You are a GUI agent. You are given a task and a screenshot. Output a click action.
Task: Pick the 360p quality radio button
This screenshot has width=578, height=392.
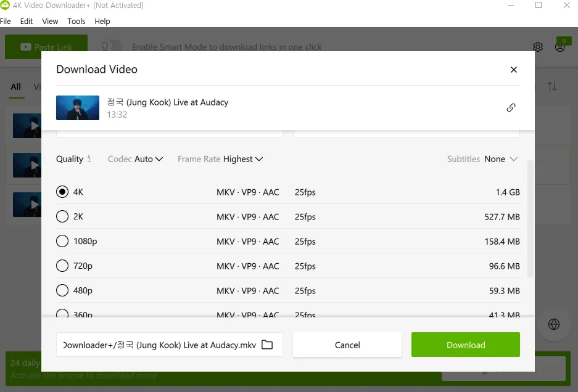[62, 314]
